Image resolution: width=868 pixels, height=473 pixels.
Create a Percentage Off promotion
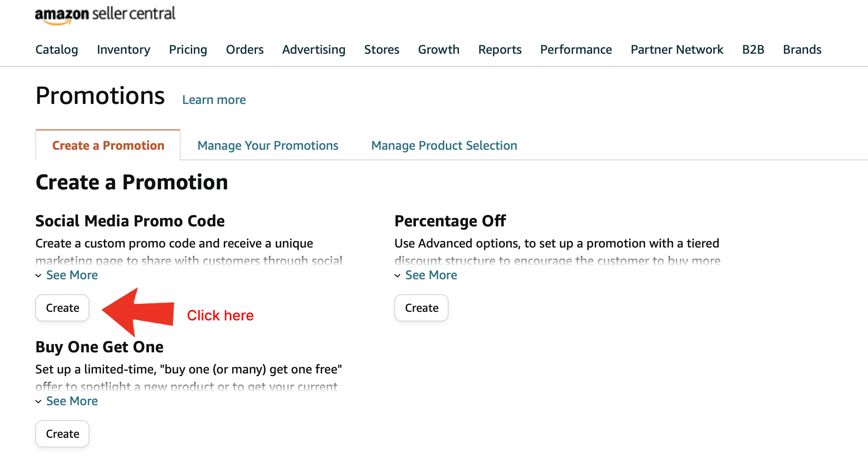point(422,308)
